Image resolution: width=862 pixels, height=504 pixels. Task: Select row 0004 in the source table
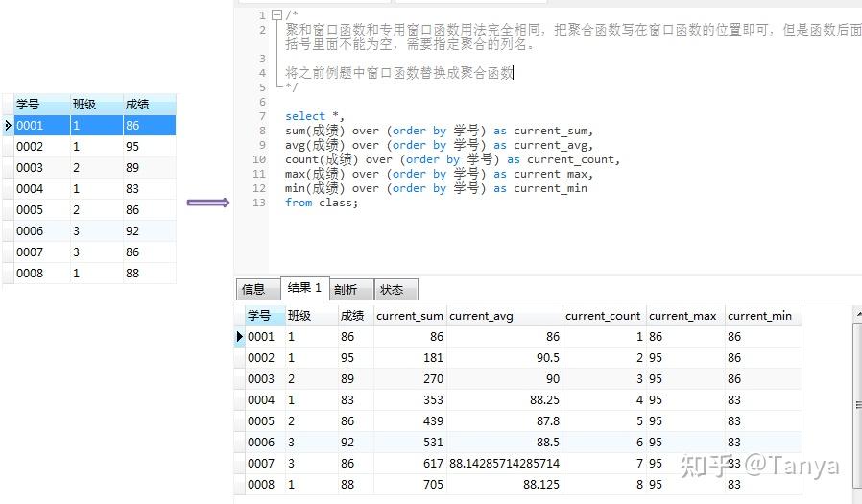tap(89, 188)
